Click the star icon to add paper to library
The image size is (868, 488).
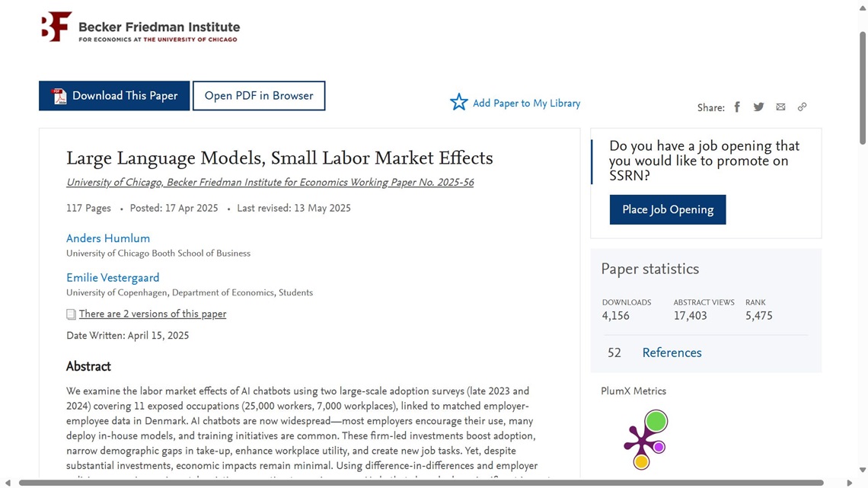coord(458,102)
